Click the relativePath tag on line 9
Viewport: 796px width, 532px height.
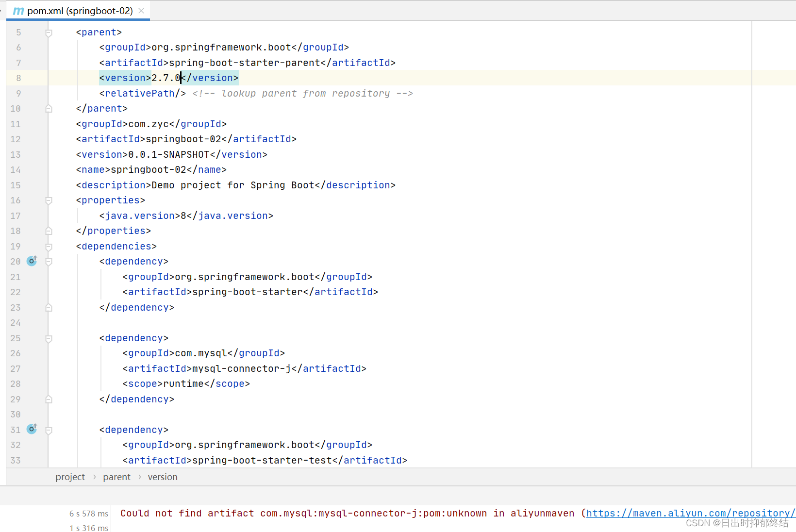click(x=143, y=93)
